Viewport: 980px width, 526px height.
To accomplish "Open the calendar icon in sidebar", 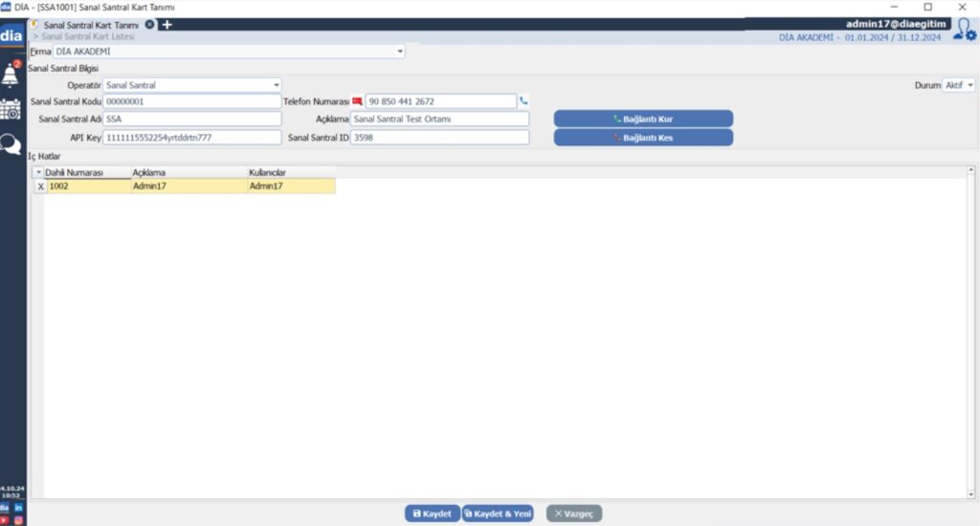I will [x=11, y=109].
